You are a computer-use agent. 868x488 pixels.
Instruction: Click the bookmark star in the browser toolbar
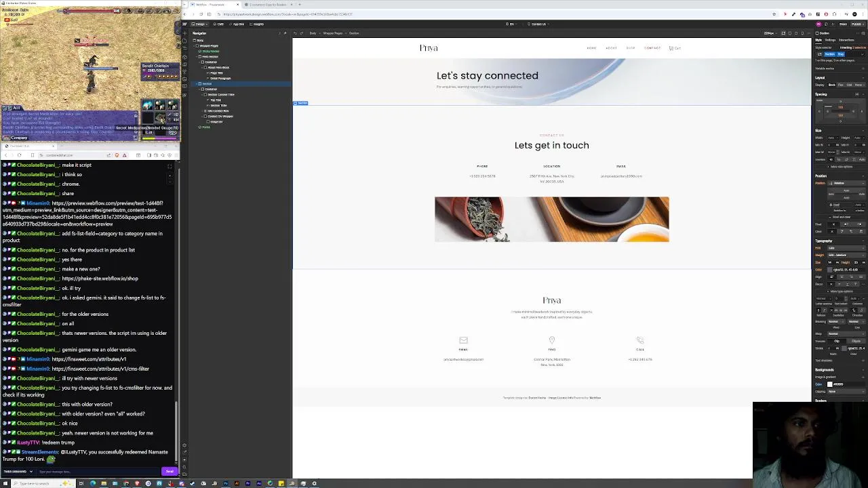774,14
